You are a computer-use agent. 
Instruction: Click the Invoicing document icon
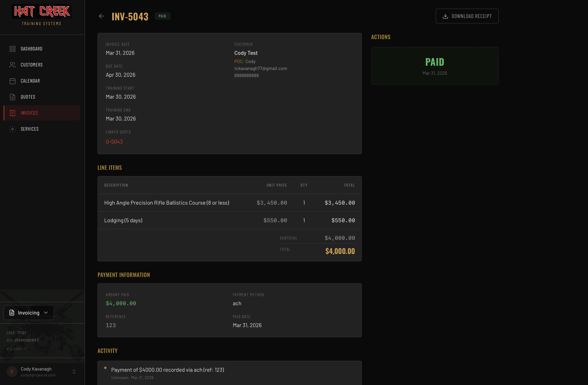pos(12,313)
